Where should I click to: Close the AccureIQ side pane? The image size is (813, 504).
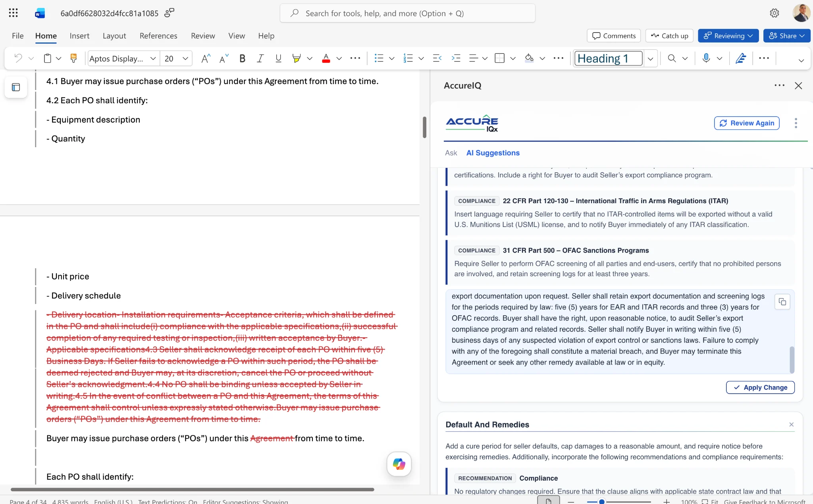tap(798, 85)
